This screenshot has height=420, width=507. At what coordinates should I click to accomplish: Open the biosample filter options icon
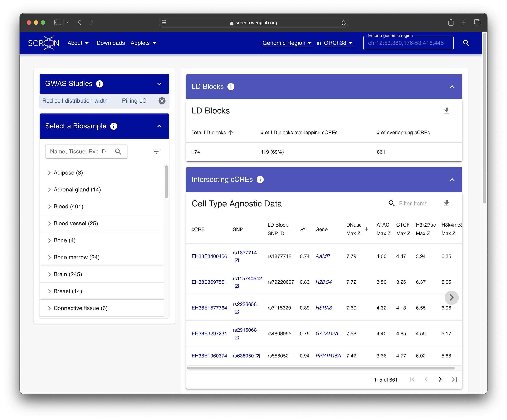pyautogui.click(x=156, y=152)
